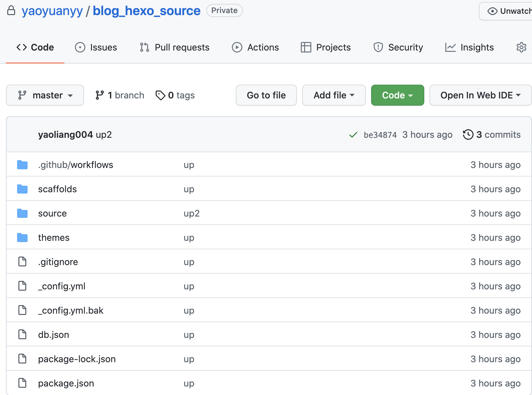Click the file icon beside package.json

[22, 383]
